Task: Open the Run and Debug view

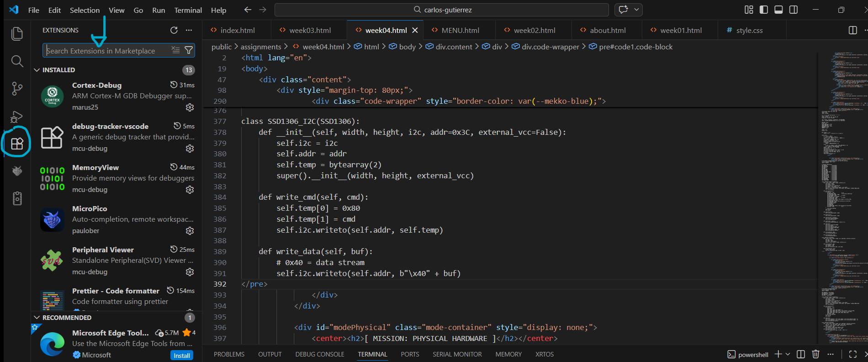Action: 17,117
